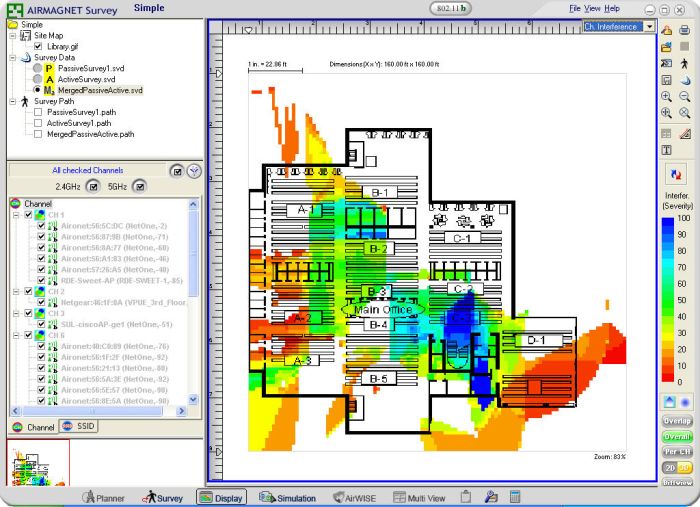Click the stamp-shaped icon left of the printer icon
This screenshot has width=700, height=507.
(x=667, y=30)
